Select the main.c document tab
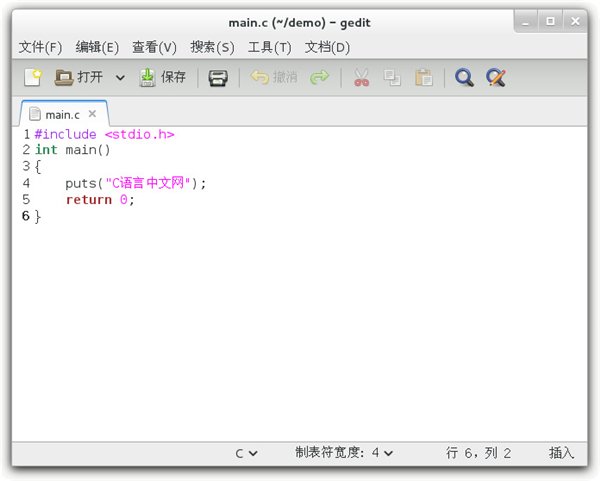Screen dimensions: 600x481 pos(61,114)
